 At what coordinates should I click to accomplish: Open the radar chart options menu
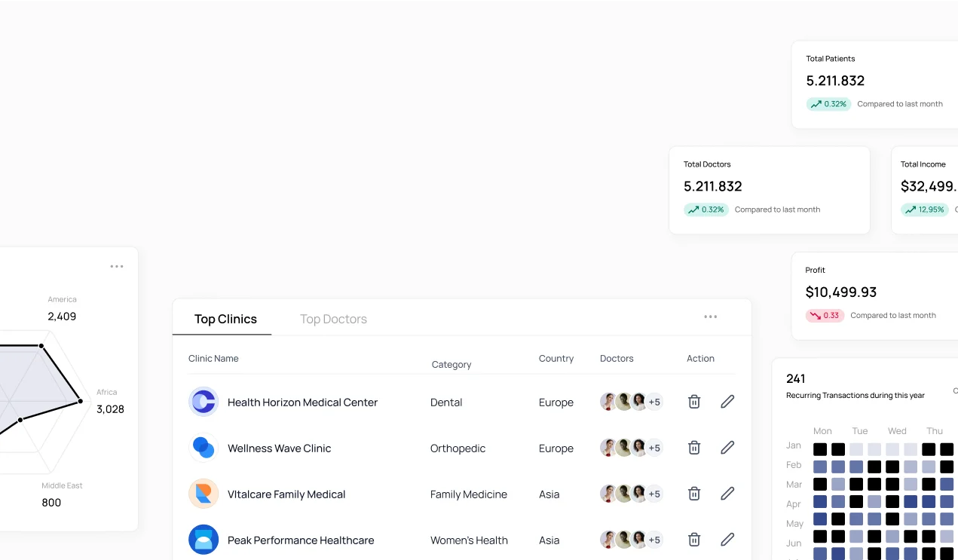tap(117, 266)
